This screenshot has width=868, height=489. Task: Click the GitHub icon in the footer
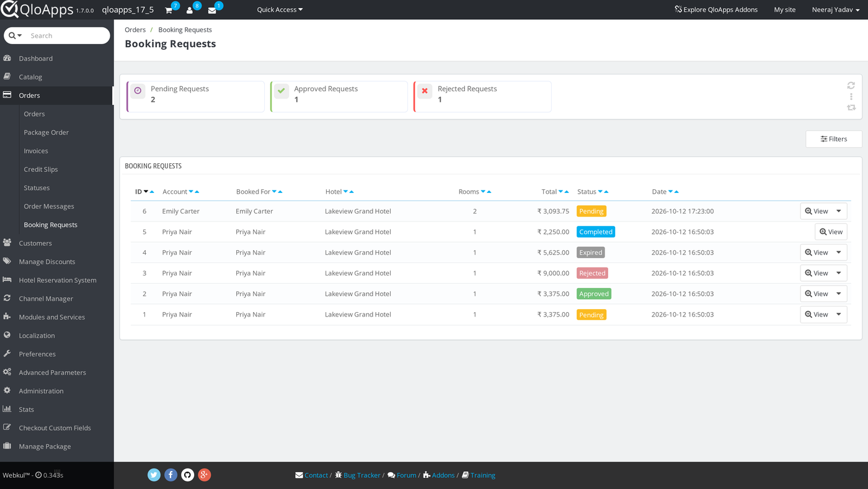[188, 475]
